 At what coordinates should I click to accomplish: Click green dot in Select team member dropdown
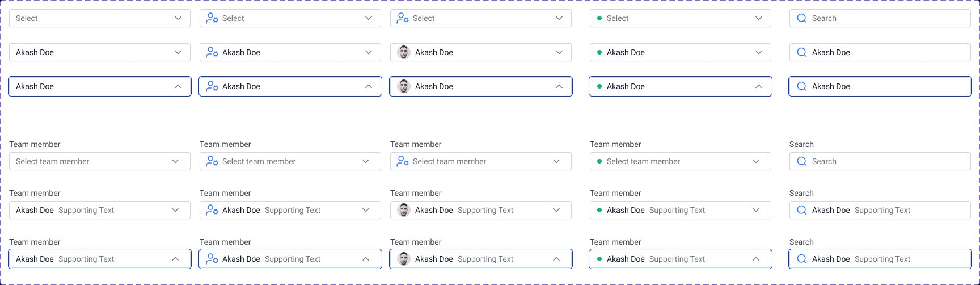[x=599, y=161]
